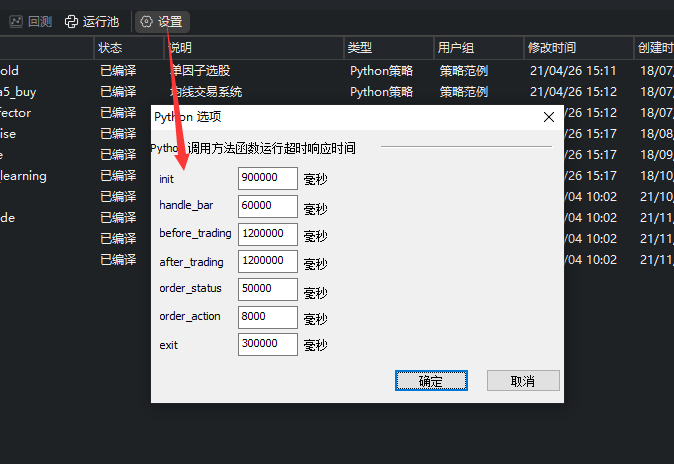Click 已编译 status in the learning row
The width and height of the screenshot is (674, 464).
coord(118,175)
